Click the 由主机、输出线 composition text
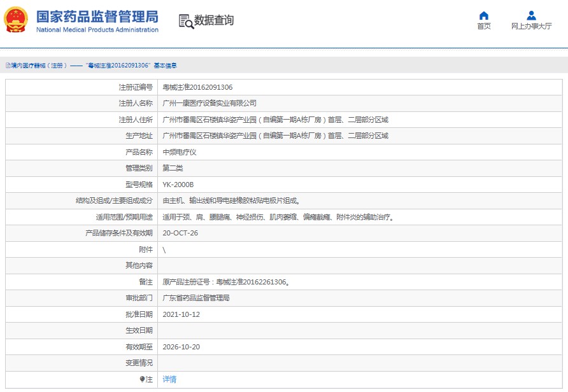The image size is (568, 392). (232, 200)
